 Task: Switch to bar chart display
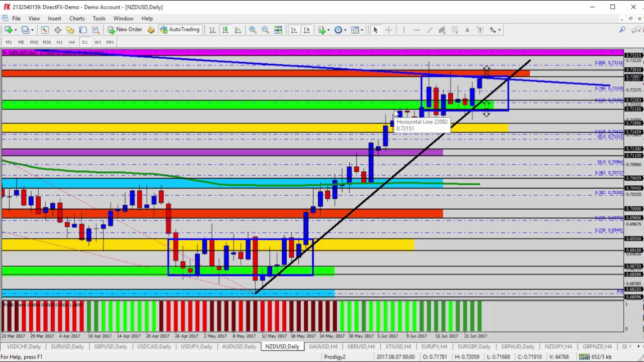pos(213,30)
